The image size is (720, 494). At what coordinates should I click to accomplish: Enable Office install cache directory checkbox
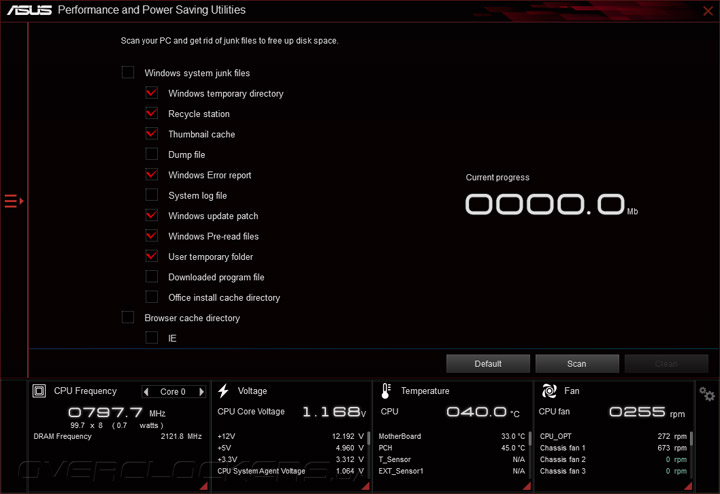click(x=152, y=297)
